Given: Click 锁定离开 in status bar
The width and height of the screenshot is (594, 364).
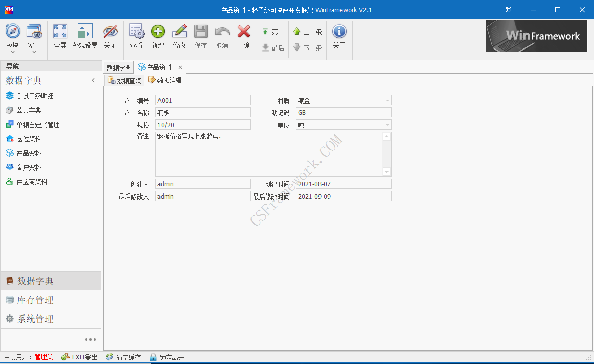Looking at the screenshot, I should 167,357.
